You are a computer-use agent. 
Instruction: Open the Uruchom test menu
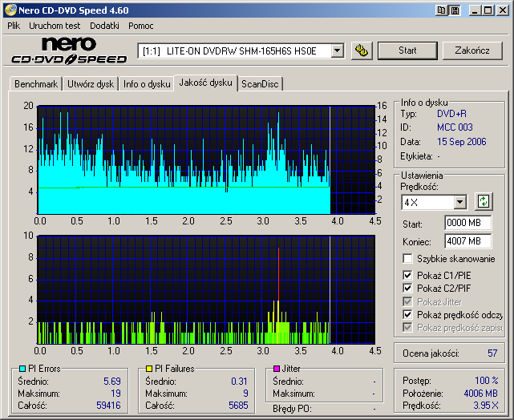pos(55,26)
